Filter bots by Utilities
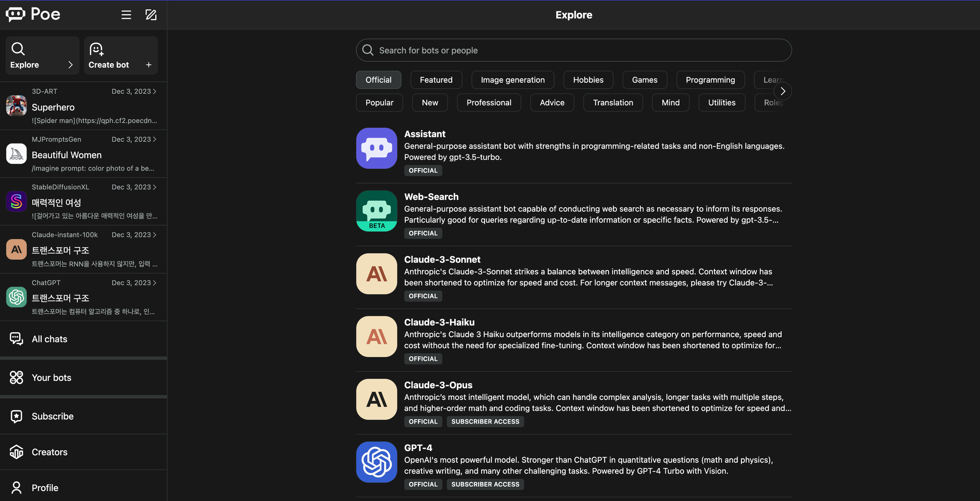The width and height of the screenshot is (980, 501). point(722,102)
